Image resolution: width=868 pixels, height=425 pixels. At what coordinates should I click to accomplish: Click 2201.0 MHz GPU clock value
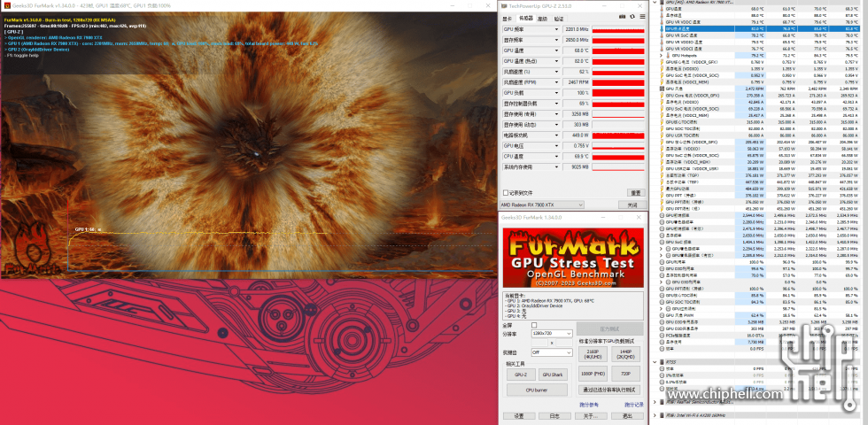(x=576, y=29)
